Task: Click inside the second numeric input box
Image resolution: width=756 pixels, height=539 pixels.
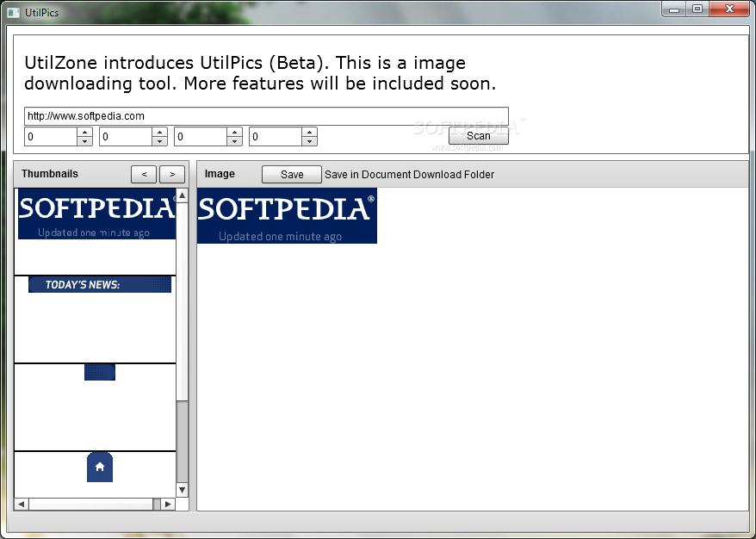Action: point(126,137)
